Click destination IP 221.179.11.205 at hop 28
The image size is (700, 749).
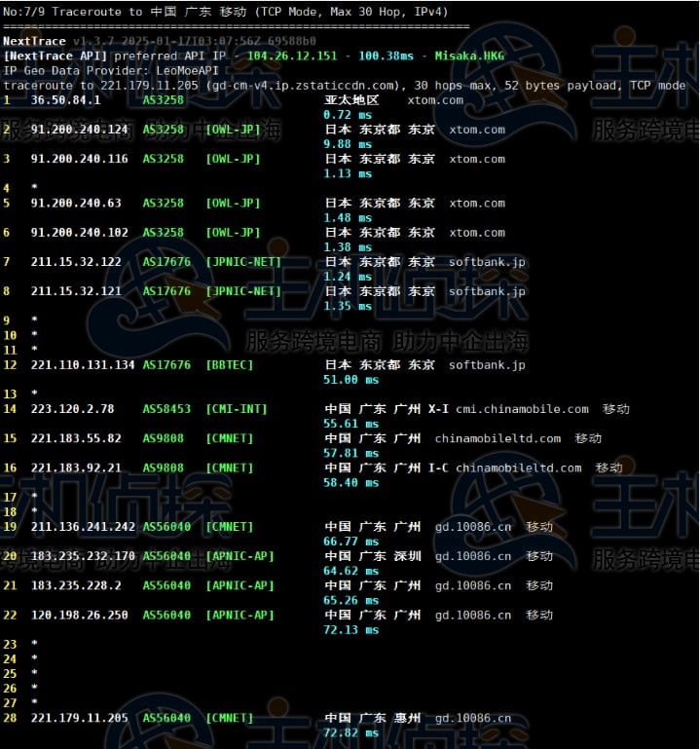pyautogui.click(x=79, y=718)
